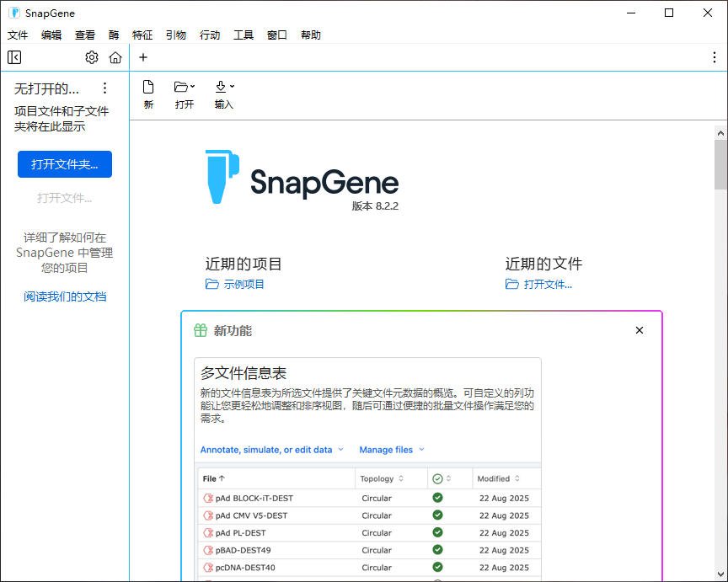Click the scrollbar up arrow

coord(720,133)
